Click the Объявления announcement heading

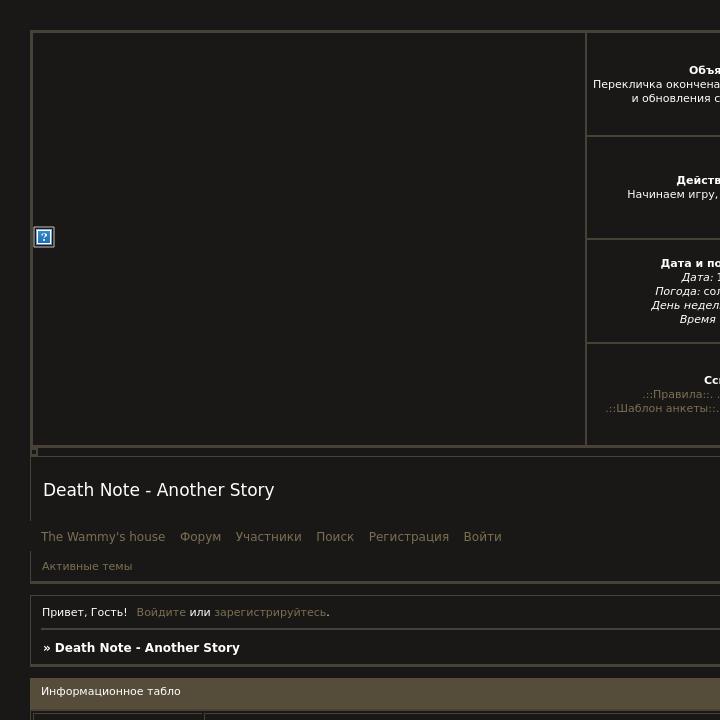click(x=704, y=71)
